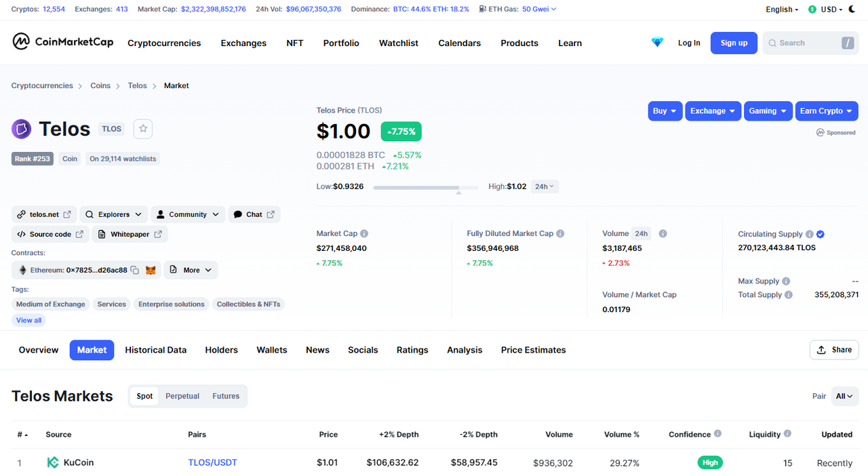Image resolution: width=868 pixels, height=476 pixels.
Task: Click the KuCoin exchange logo
Action: pyautogui.click(x=52, y=462)
